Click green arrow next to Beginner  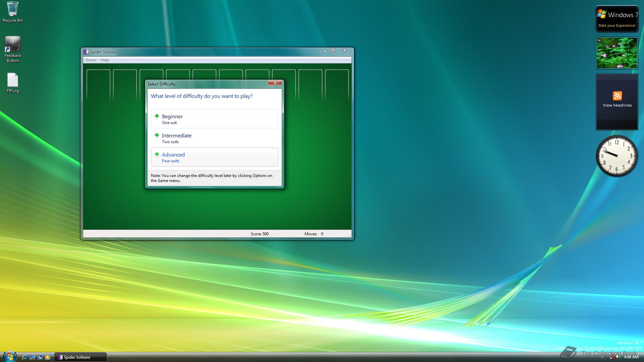[157, 116]
